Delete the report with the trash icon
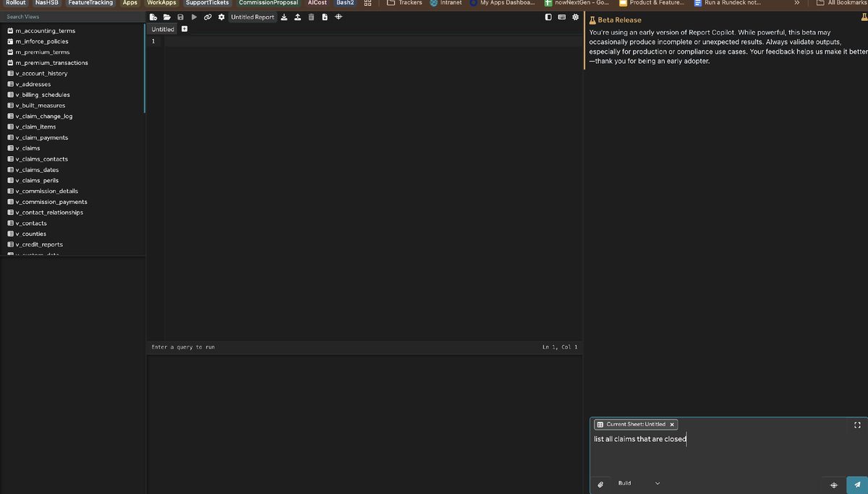This screenshot has width=868, height=494. [311, 17]
